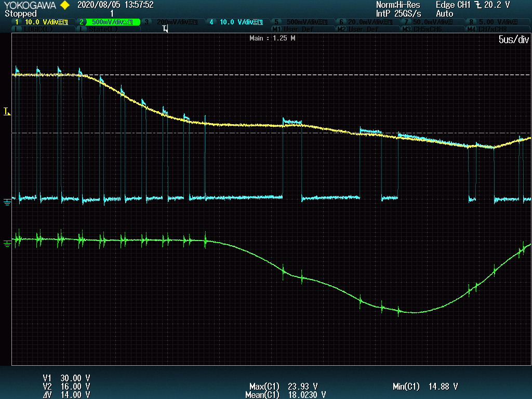Click the Stopped acquisition status
The image size is (532, 399).
(21, 14)
